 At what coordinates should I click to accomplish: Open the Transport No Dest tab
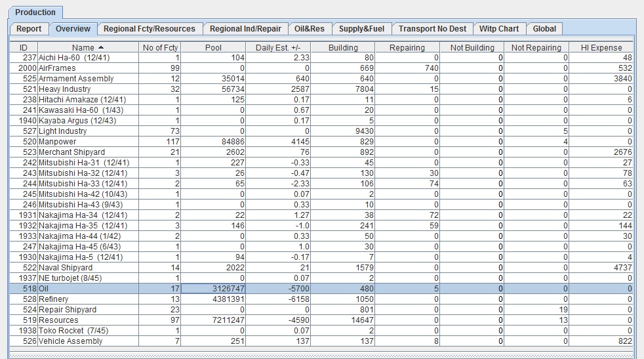432,29
